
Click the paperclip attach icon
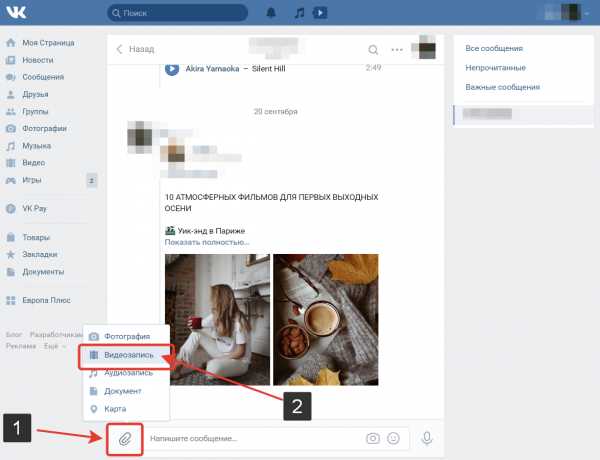pos(125,439)
